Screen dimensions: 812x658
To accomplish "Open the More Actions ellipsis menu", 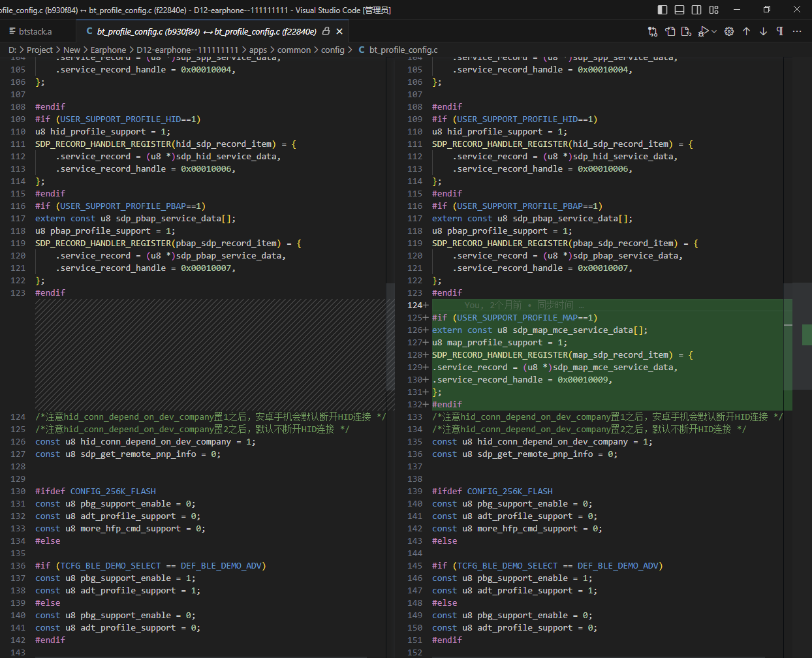I will point(797,31).
